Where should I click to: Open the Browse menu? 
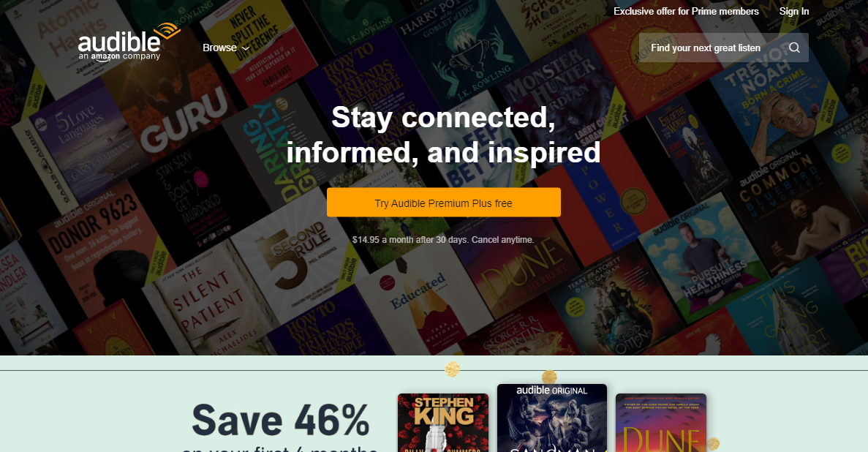[x=226, y=48]
